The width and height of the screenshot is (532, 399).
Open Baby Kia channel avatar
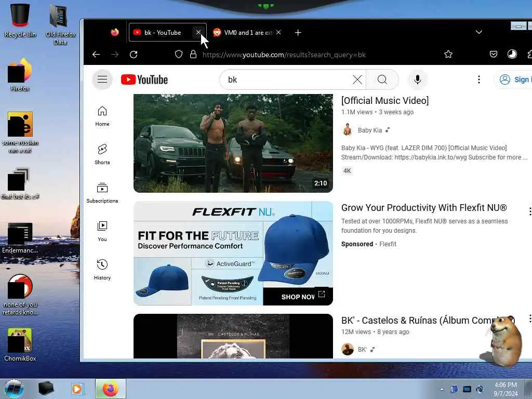(x=348, y=130)
